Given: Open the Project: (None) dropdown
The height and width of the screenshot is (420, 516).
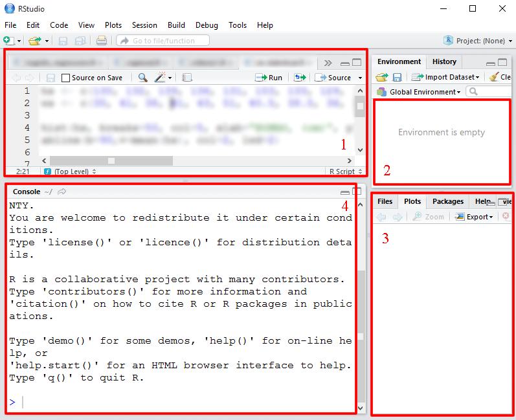Looking at the screenshot, I should (x=478, y=41).
